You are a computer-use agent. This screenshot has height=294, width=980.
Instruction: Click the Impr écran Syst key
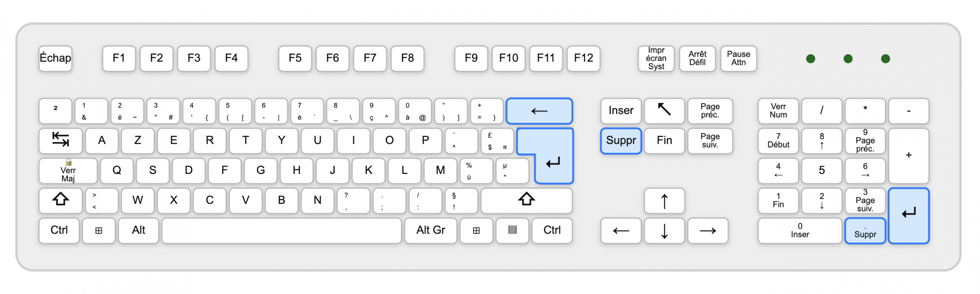point(656,58)
